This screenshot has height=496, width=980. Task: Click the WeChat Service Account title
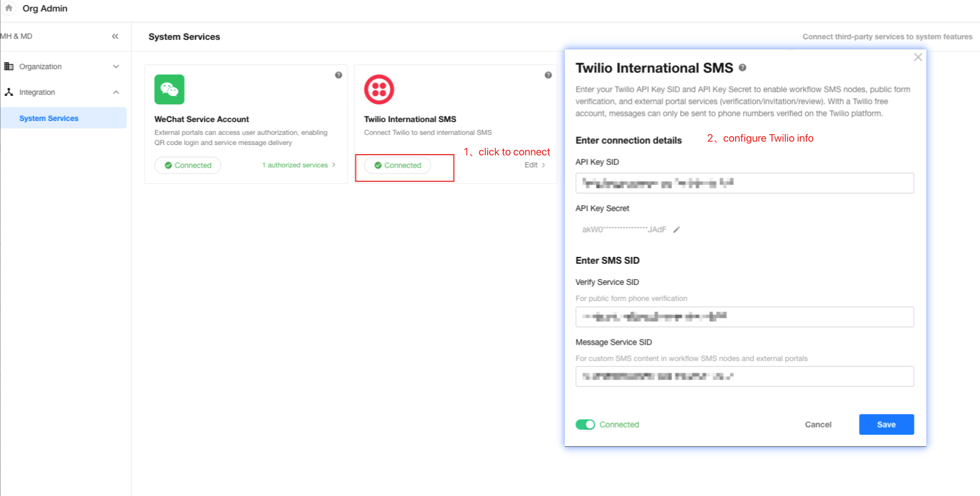coord(202,119)
